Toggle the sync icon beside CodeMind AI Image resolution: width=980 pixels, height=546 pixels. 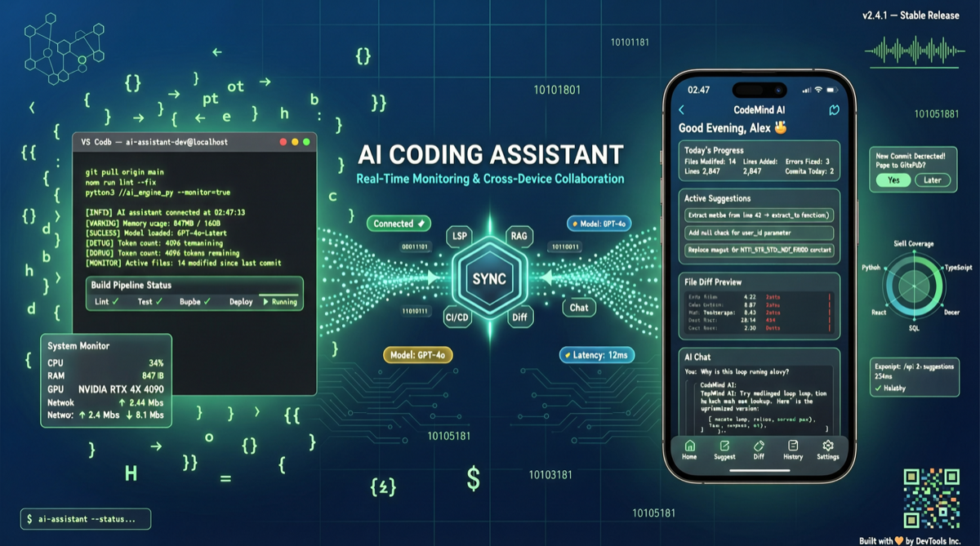pos(833,109)
